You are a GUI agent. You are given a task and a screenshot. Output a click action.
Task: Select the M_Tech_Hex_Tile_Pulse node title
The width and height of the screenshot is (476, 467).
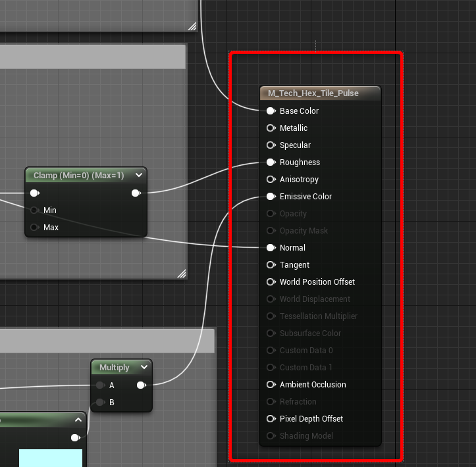click(x=313, y=93)
